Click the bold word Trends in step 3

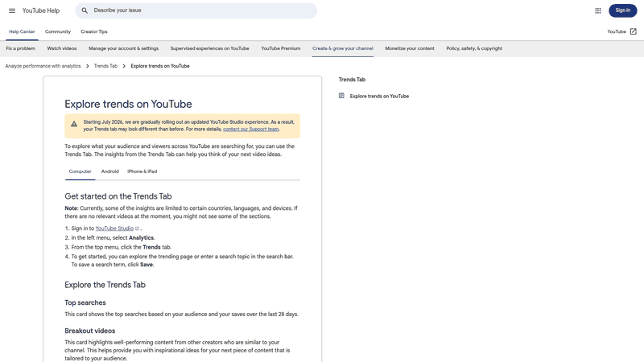coord(151,248)
